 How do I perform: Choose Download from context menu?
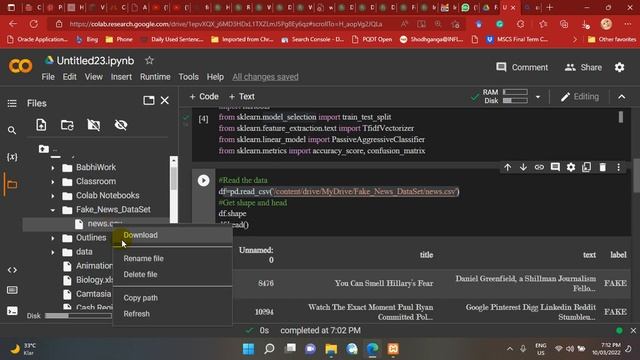(x=172, y=235)
